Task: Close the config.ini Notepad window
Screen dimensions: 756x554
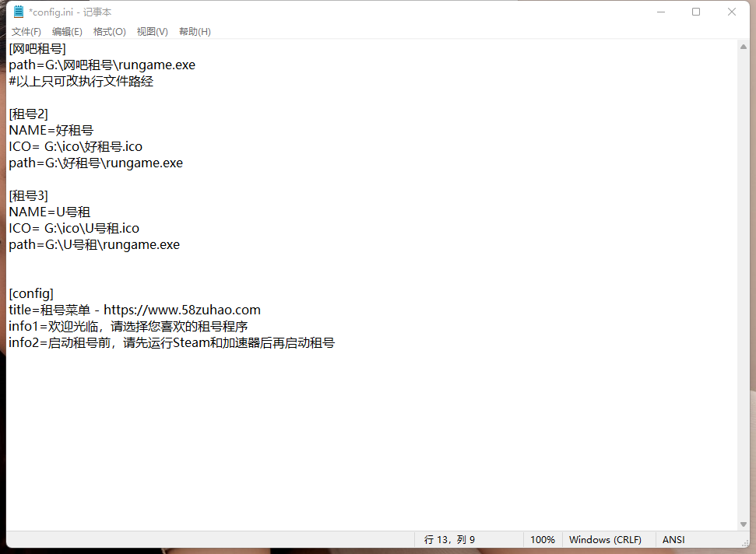Action: click(731, 12)
